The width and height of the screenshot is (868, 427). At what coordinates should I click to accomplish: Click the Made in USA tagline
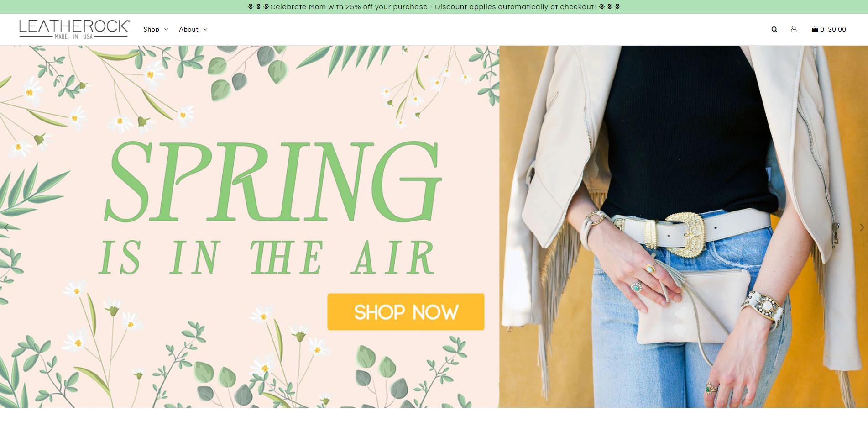(x=73, y=37)
